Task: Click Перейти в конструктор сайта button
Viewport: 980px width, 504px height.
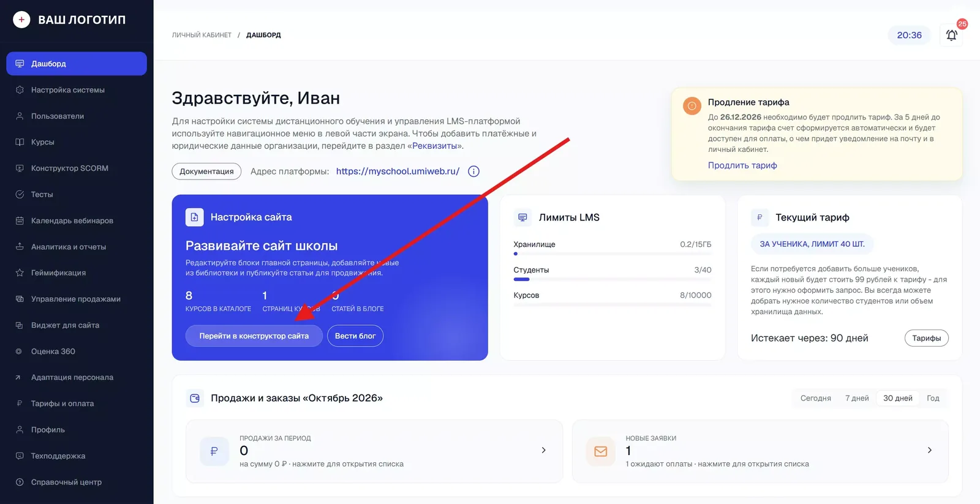Action: (x=254, y=336)
